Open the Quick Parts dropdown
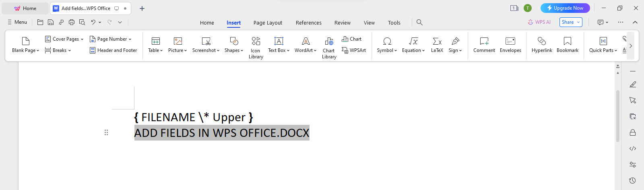The image size is (644, 190). point(603,45)
